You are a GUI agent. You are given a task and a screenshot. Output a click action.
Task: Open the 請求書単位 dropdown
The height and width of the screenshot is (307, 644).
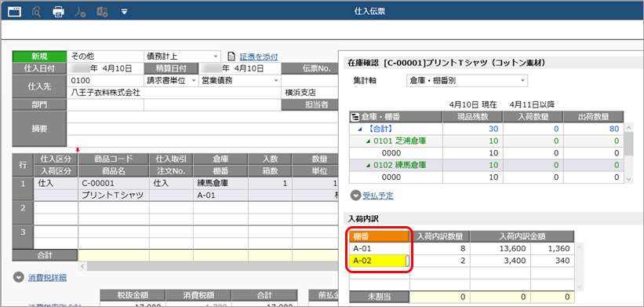pos(193,81)
